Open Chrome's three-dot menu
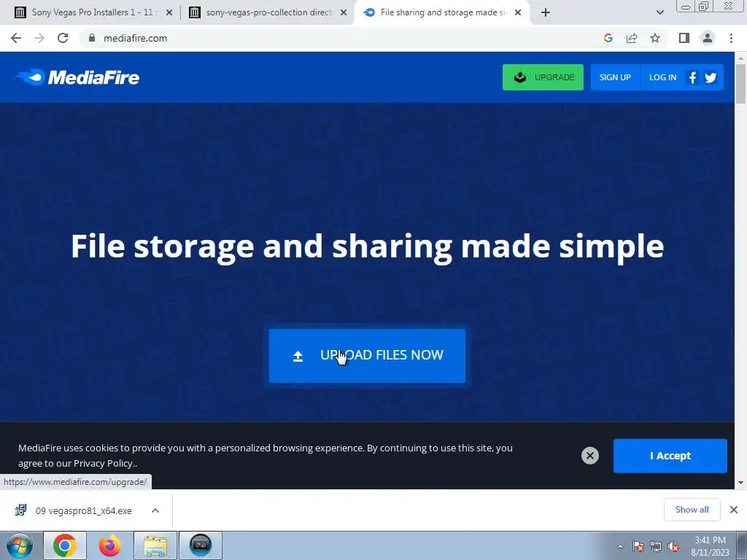Viewport: 747px width, 560px height. (x=731, y=38)
